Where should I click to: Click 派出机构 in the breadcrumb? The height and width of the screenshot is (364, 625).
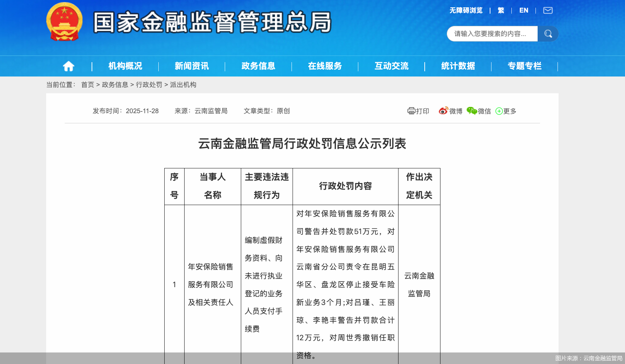coord(183,85)
